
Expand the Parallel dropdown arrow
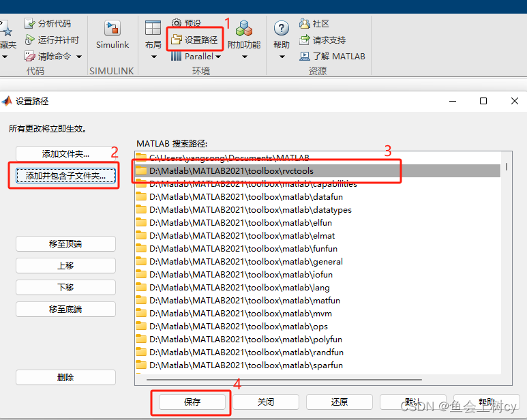218,57
